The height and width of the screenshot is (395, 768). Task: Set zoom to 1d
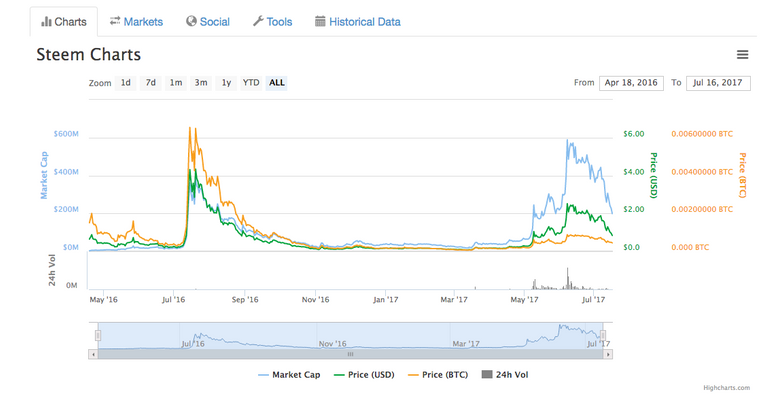pos(126,83)
